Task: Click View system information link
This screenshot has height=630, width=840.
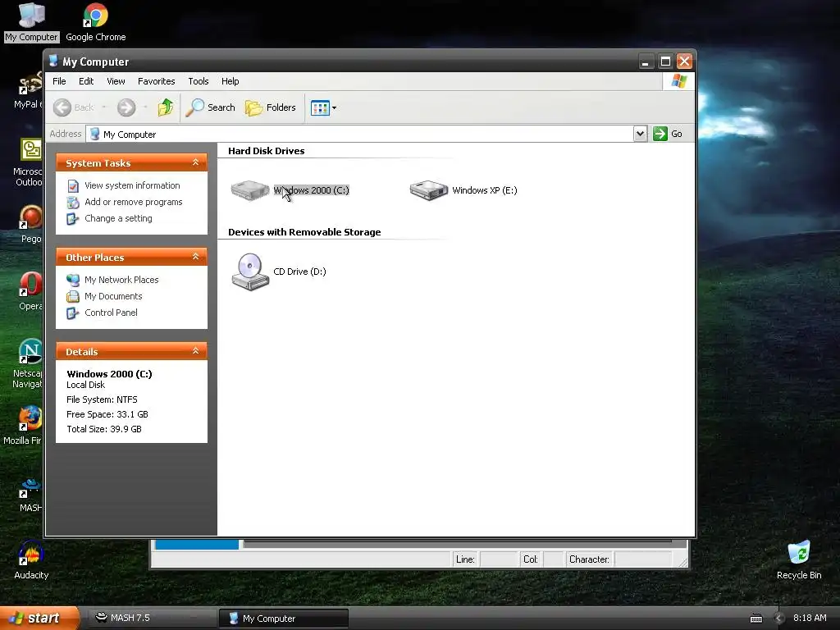Action: pos(132,185)
